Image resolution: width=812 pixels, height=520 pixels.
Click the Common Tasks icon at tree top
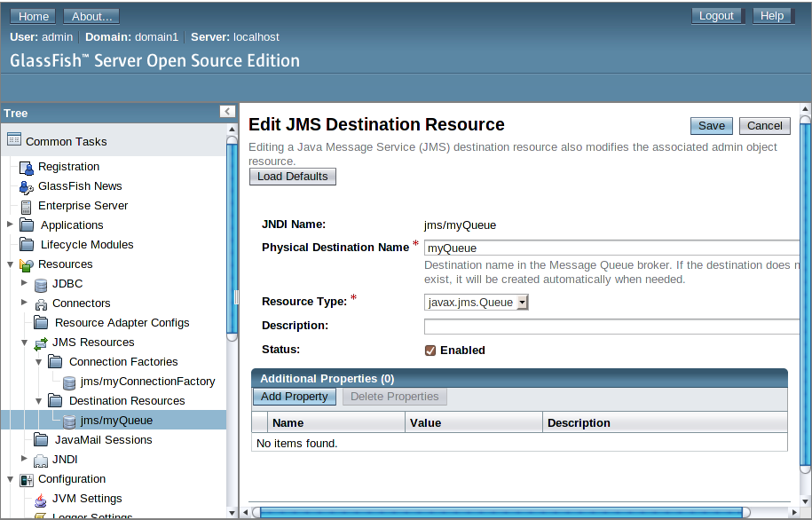click(x=15, y=139)
